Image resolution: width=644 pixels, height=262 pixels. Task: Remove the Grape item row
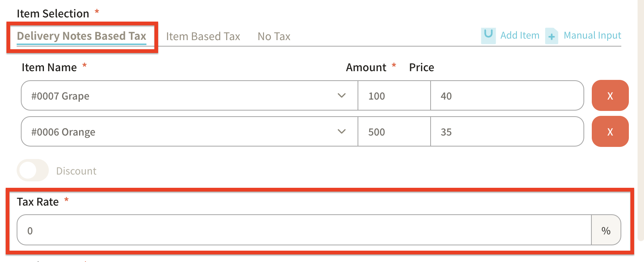click(610, 95)
